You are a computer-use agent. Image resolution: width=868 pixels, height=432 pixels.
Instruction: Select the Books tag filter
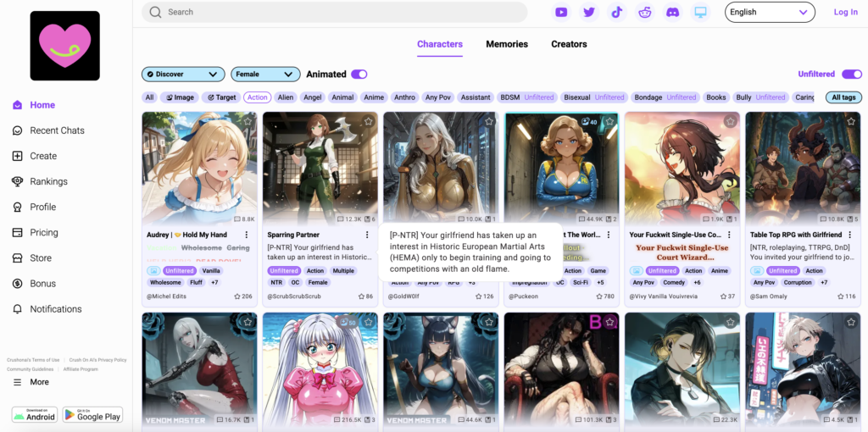point(715,97)
